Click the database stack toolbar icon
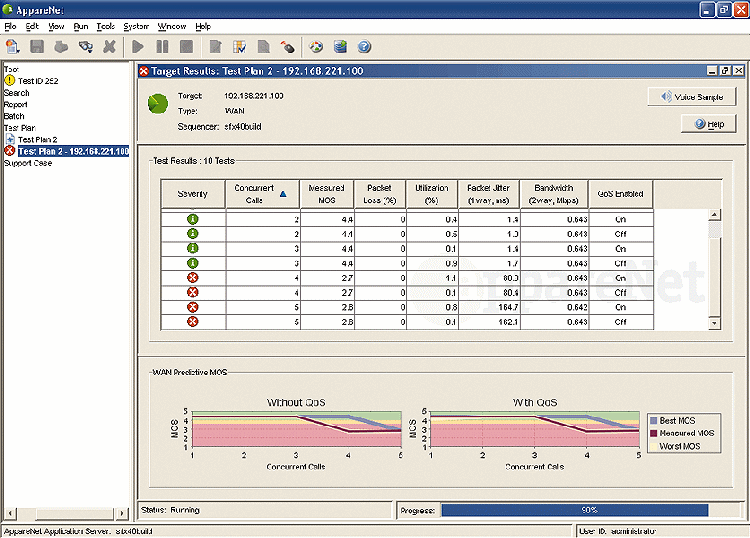750x538 pixels. [x=340, y=46]
